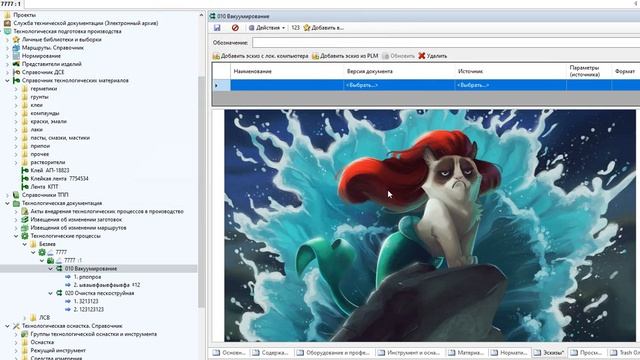
Task: Select Извещения об изменении заготовок
Action: click(76, 219)
